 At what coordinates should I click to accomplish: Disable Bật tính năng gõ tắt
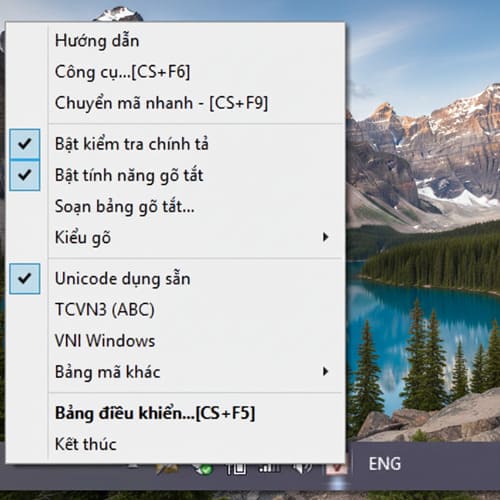[176, 175]
